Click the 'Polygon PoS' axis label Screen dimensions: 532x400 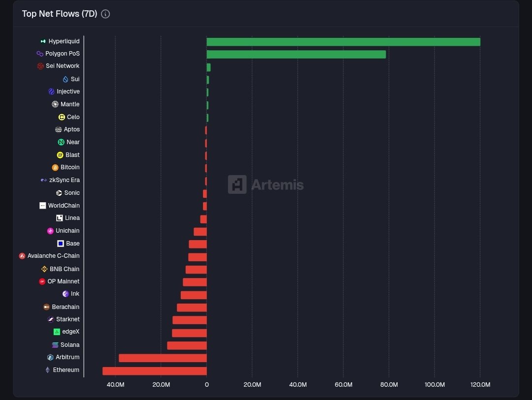[x=63, y=54]
